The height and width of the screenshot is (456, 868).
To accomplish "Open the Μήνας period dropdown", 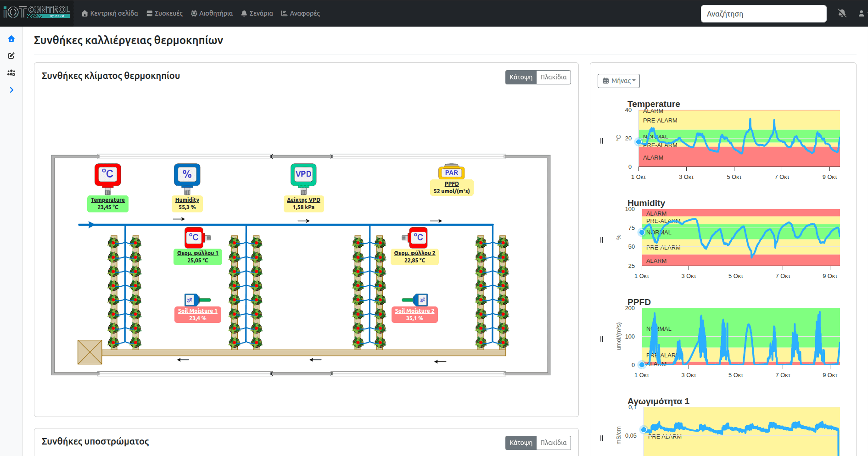I will [619, 81].
